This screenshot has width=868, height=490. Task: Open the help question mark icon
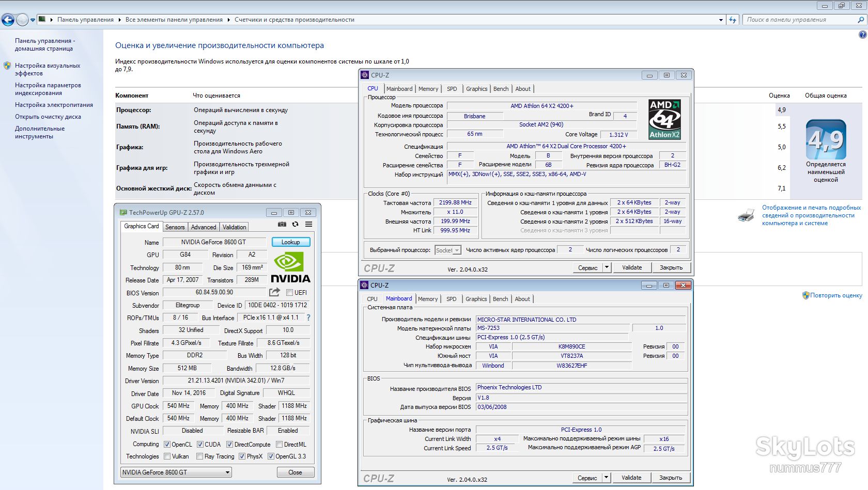(x=862, y=35)
